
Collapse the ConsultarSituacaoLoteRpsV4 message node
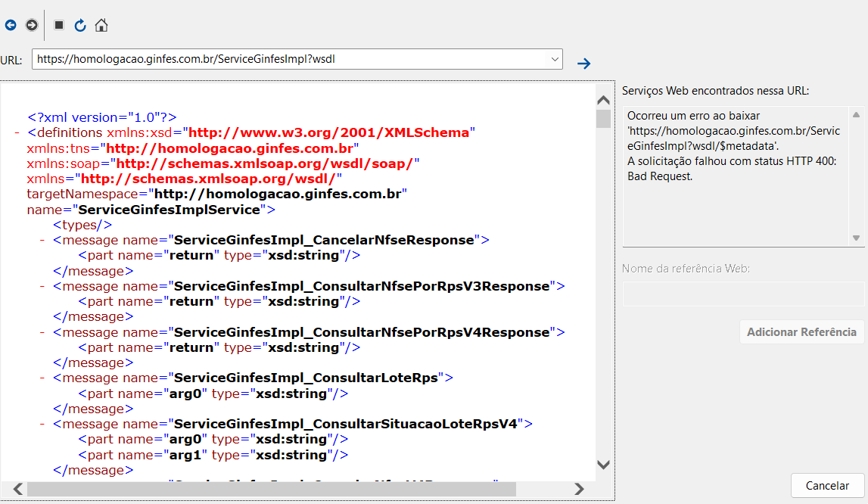[x=42, y=424]
